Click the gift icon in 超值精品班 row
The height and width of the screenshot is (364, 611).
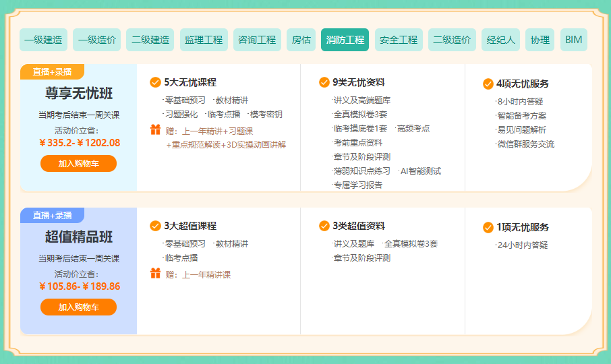coord(156,274)
